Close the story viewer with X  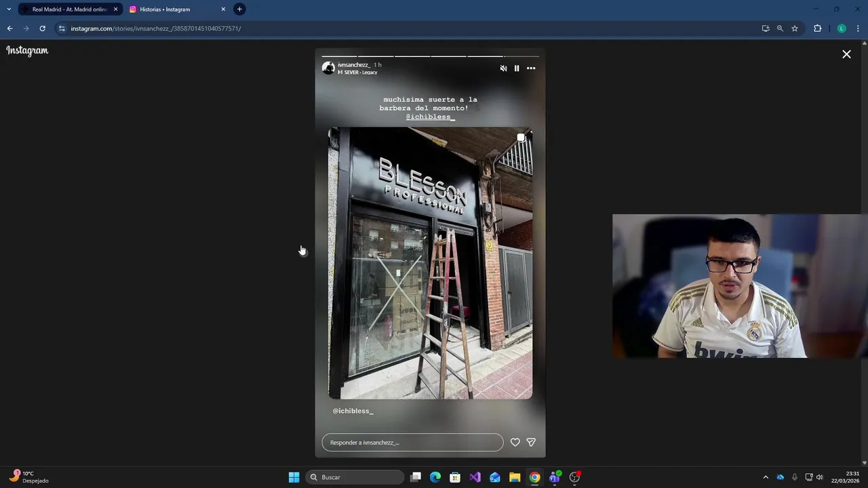(846, 54)
